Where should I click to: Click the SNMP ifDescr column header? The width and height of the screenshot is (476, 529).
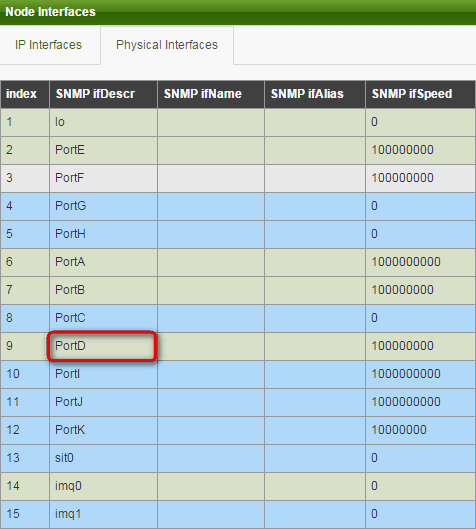95,94
